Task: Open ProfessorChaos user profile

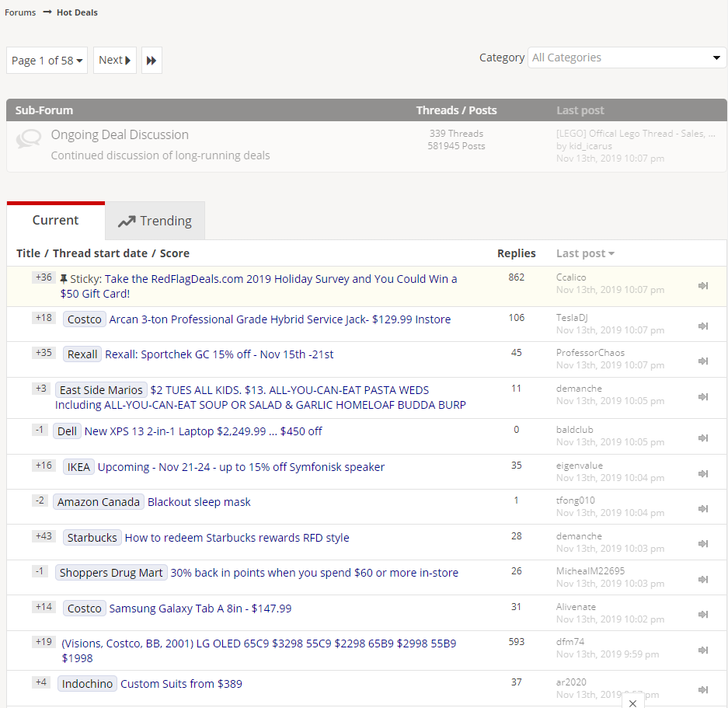Action: pos(590,353)
